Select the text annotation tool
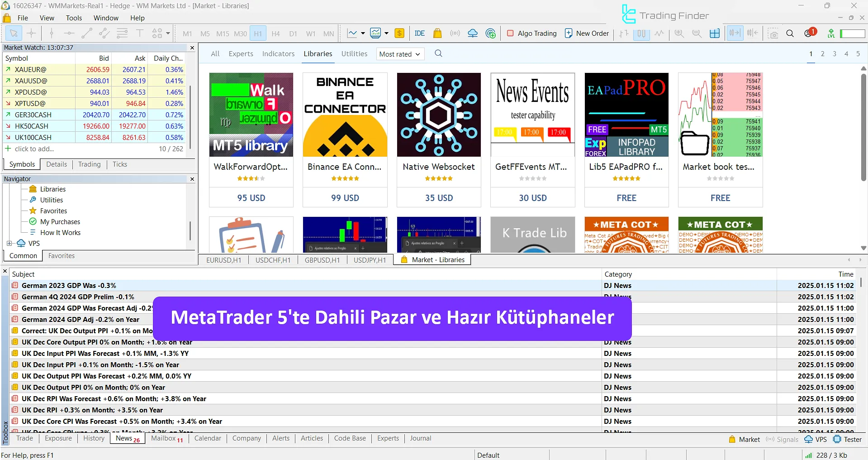This screenshot has height=460, width=868. click(139, 33)
